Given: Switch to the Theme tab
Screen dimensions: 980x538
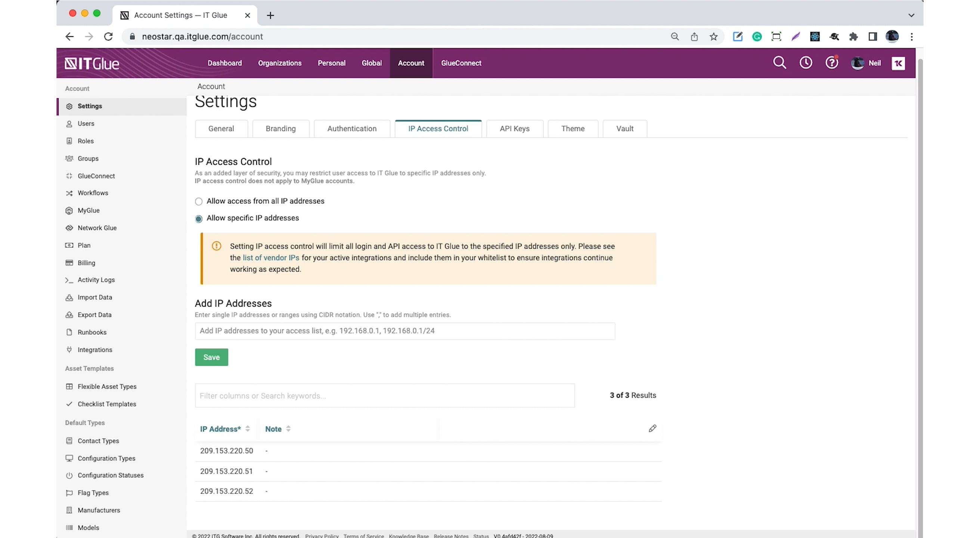Looking at the screenshot, I should pos(573,129).
